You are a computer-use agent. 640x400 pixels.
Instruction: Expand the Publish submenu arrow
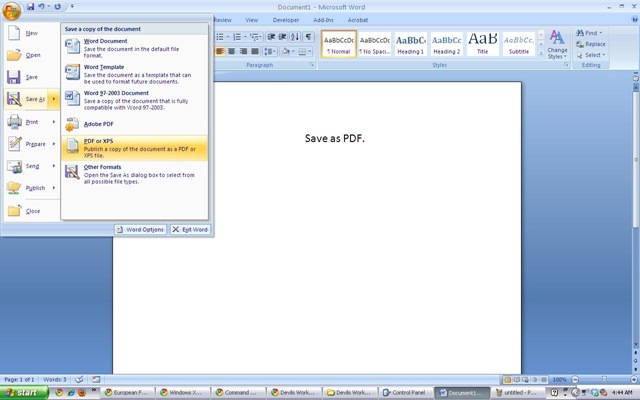click(x=53, y=188)
